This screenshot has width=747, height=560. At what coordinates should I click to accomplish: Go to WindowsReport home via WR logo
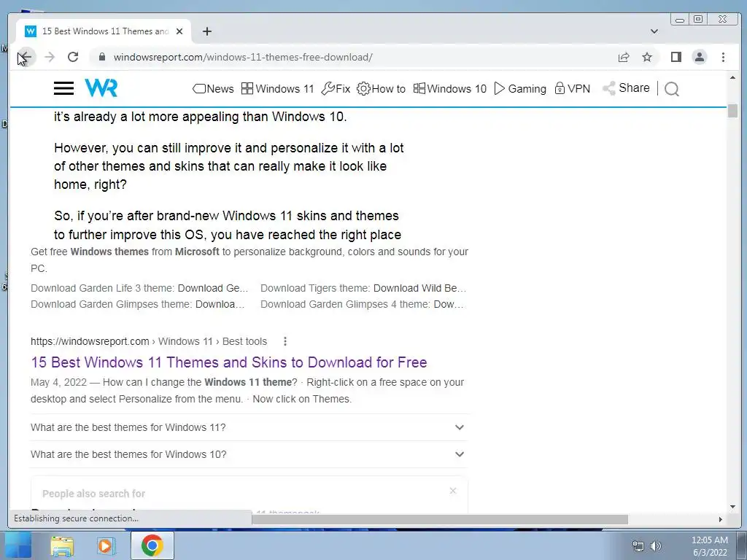click(101, 88)
